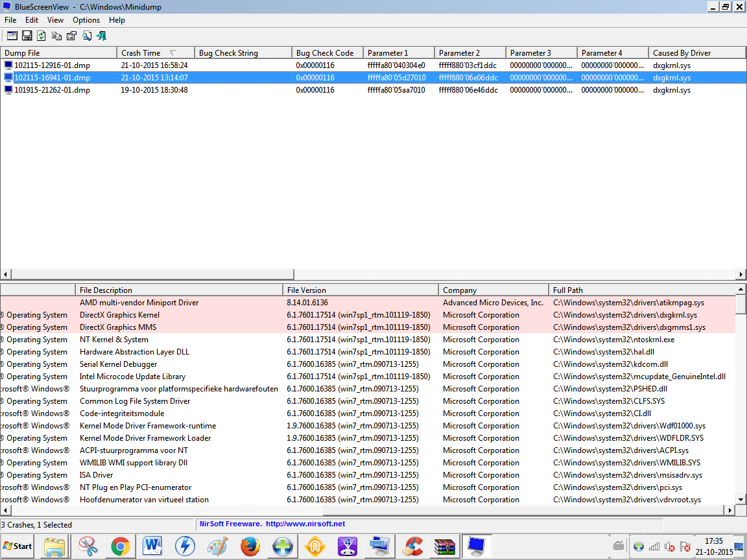Click the Caused By Driver column header

697,53
